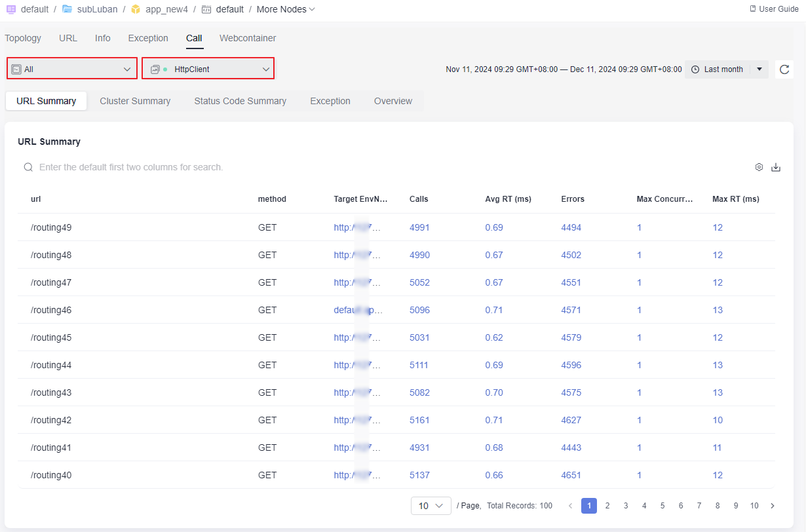
Task: Click the User Guide icon
Action: tap(753, 9)
